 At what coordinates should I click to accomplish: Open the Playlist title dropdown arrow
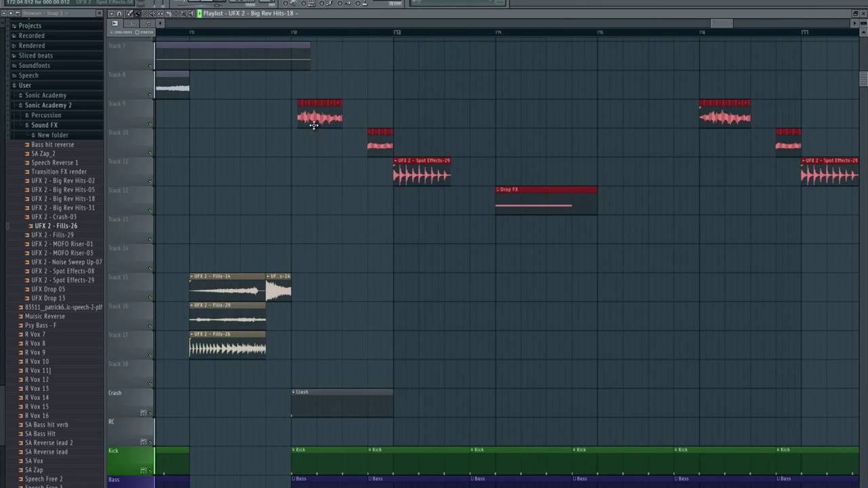298,14
